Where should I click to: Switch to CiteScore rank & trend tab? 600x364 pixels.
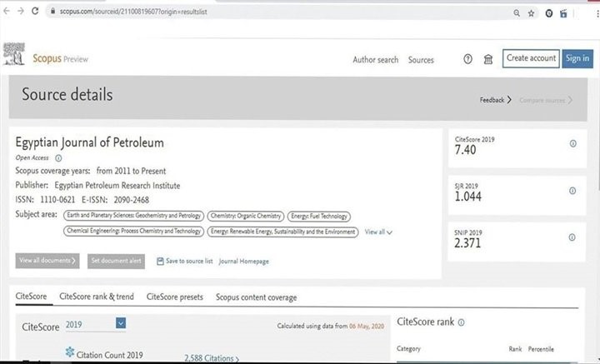(97, 297)
